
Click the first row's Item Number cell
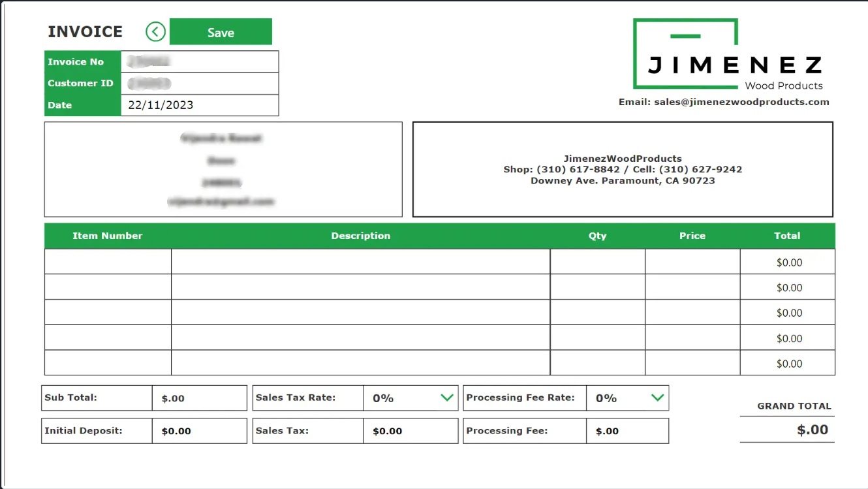click(108, 262)
